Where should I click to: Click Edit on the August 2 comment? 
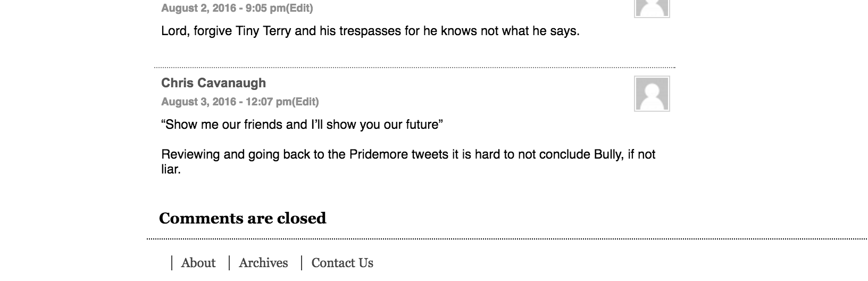300,8
